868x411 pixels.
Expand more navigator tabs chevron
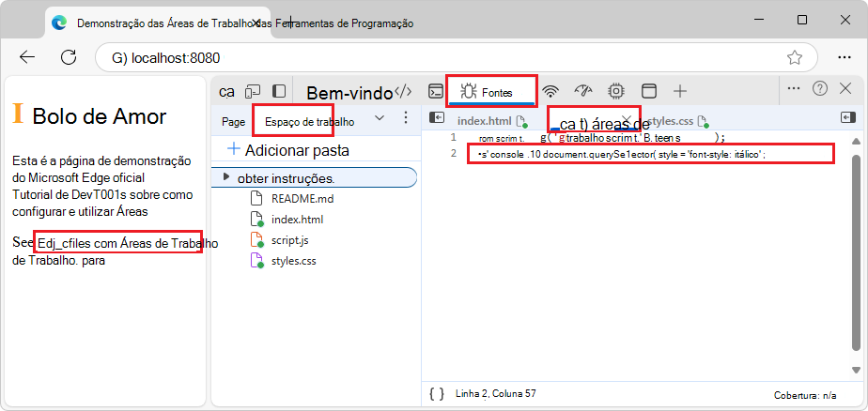pyautogui.click(x=380, y=118)
